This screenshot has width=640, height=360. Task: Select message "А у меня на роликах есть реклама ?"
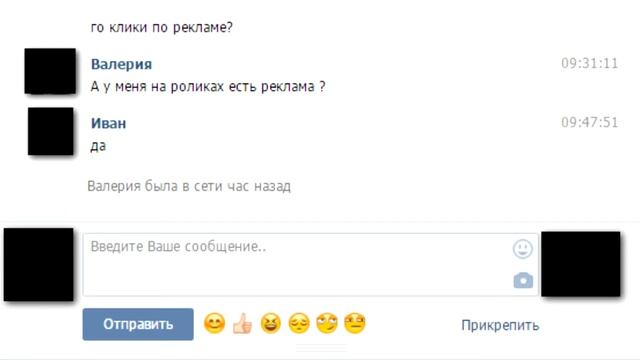208,87
